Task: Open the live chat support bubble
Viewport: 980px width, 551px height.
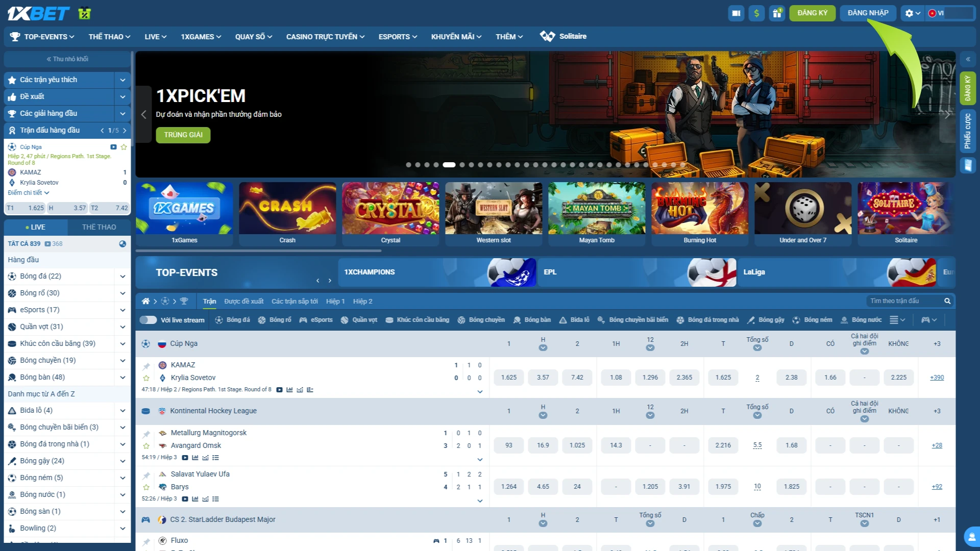Action: pos(971,537)
